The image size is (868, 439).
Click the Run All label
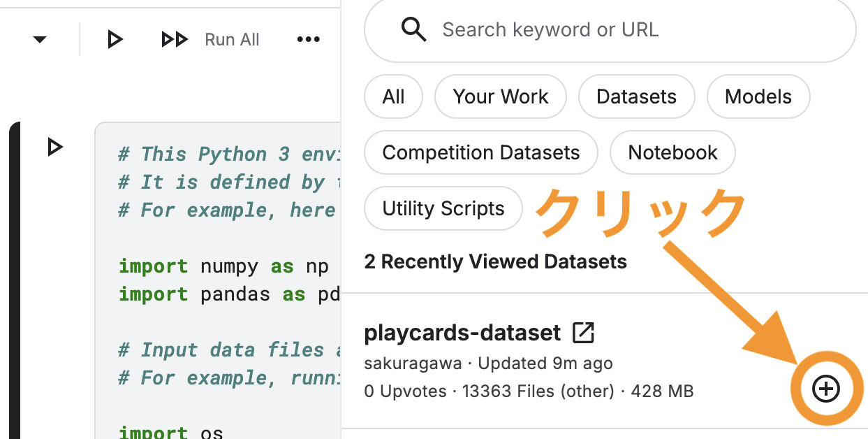coord(231,39)
